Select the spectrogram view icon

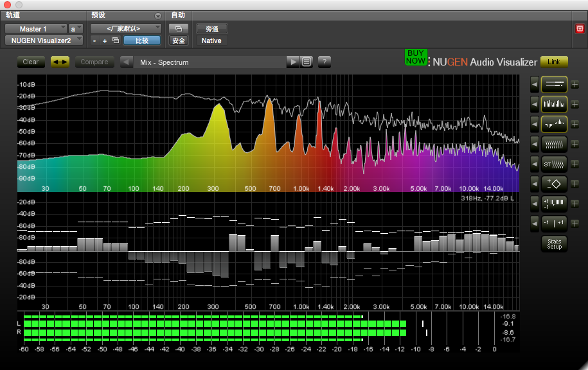point(554,144)
